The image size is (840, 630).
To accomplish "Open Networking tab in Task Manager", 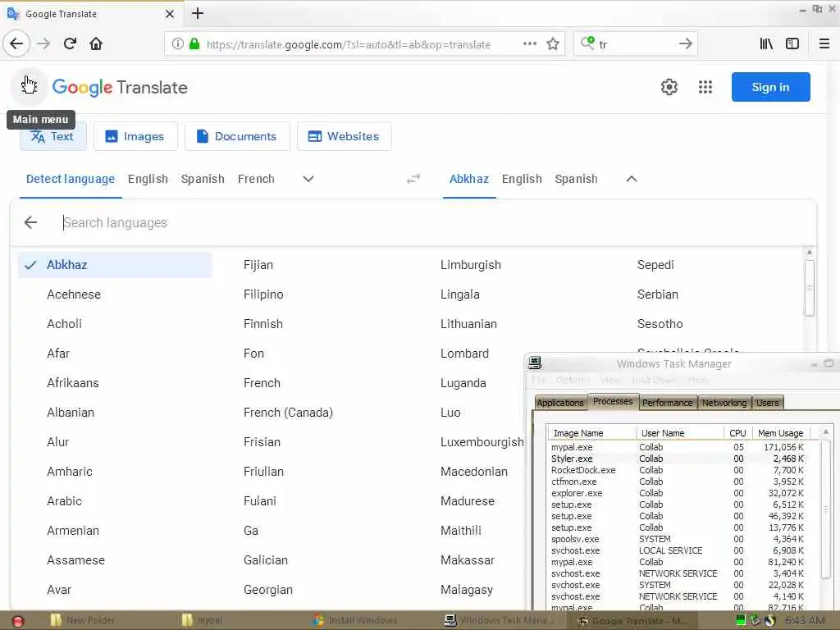I will click(x=724, y=403).
